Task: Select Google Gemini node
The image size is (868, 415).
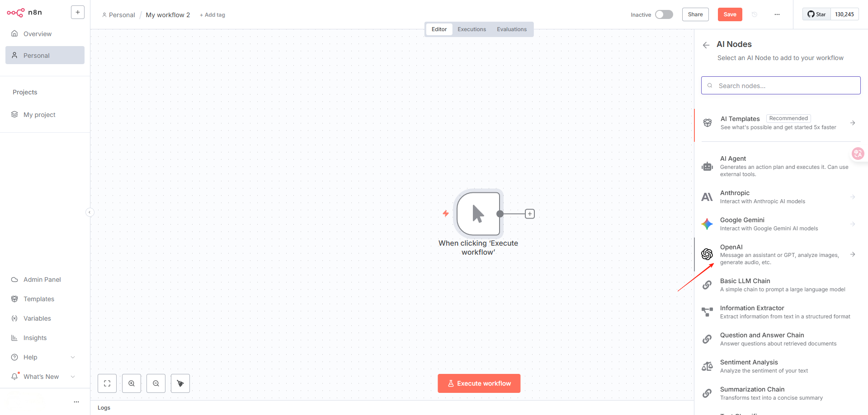Action: [x=781, y=224]
